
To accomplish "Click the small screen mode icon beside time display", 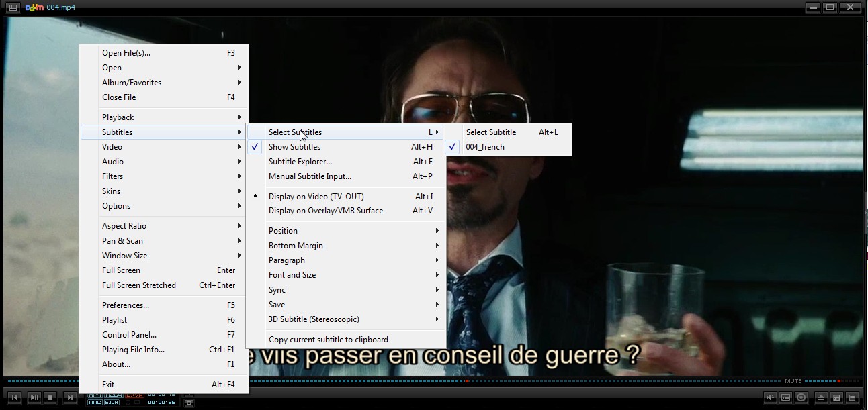I will pyautogui.click(x=189, y=402).
